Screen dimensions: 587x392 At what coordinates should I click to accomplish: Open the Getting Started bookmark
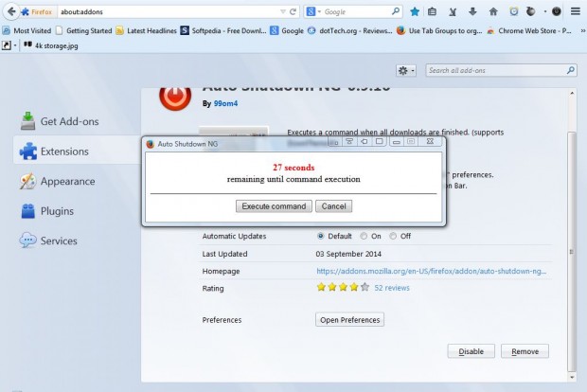click(84, 30)
